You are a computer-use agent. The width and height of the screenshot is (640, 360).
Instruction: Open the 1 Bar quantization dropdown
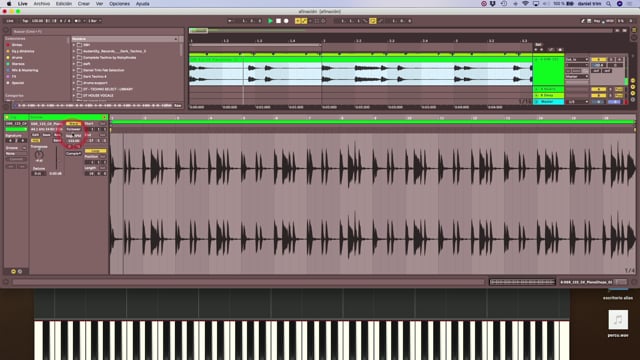point(95,21)
